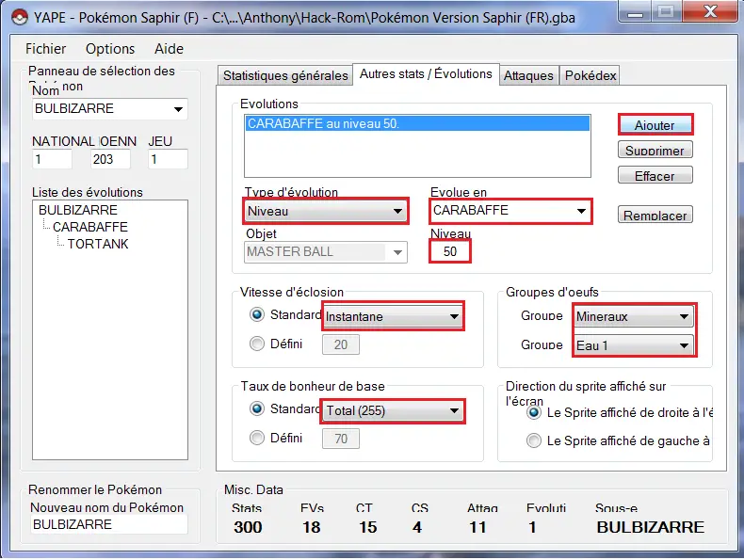Switch to Statistiques générales tab
744x560 pixels.
[x=285, y=75]
